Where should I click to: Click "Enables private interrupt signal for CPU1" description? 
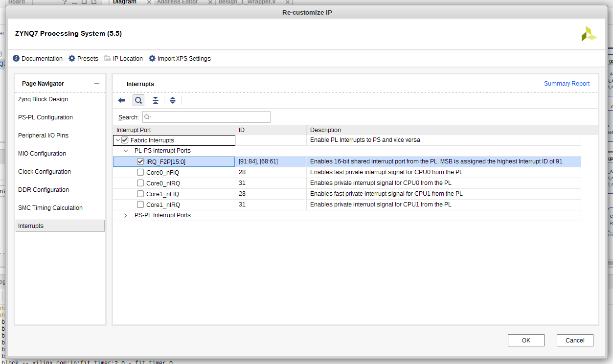click(x=381, y=205)
